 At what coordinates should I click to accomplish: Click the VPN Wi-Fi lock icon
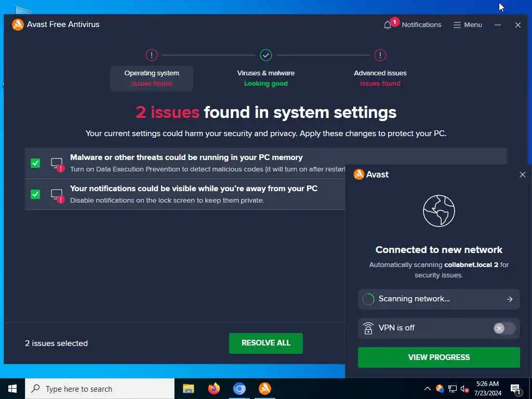[x=368, y=328]
